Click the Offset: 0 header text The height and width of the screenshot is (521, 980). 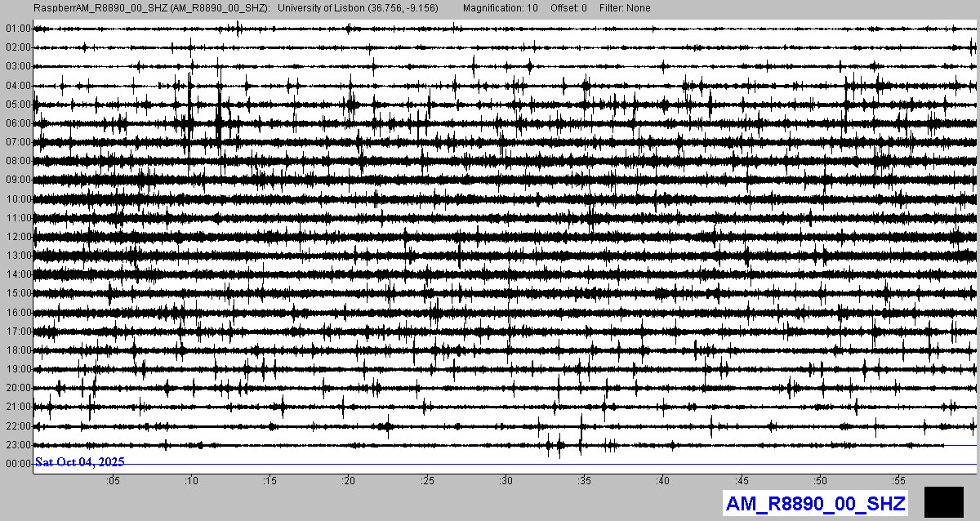coord(568,8)
